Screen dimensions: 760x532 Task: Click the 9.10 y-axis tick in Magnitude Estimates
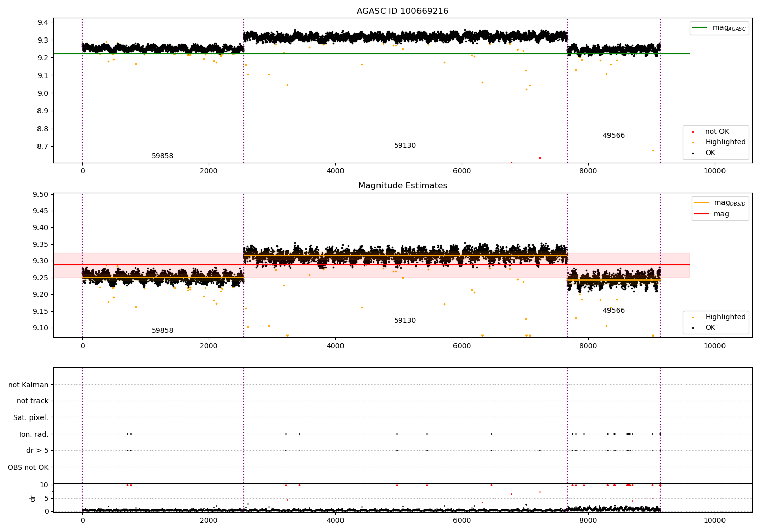click(x=41, y=328)
